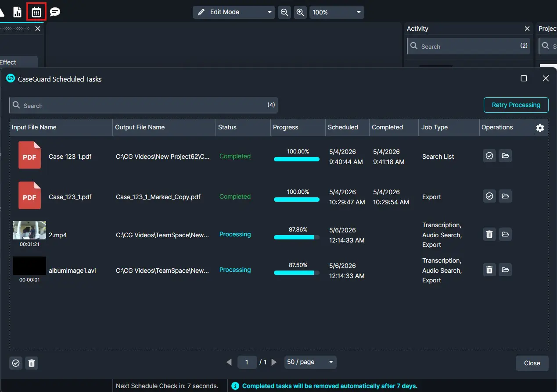557x392 pixels.
Task: Open the Edit Mode dropdown
Action: pyautogui.click(x=234, y=12)
